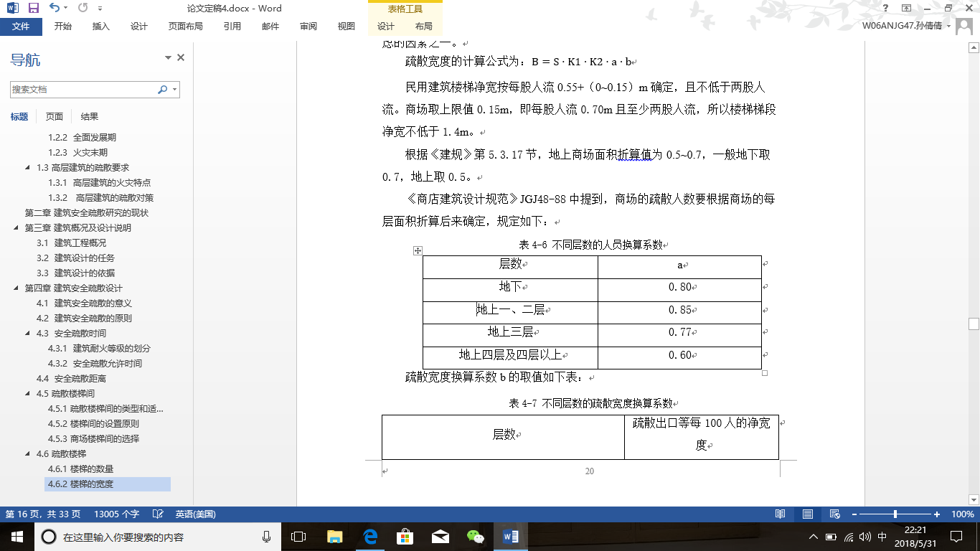Click the table cell containing 地下
Image resolution: width=980 pixels, height=551 pixels.
pos(510,290)
